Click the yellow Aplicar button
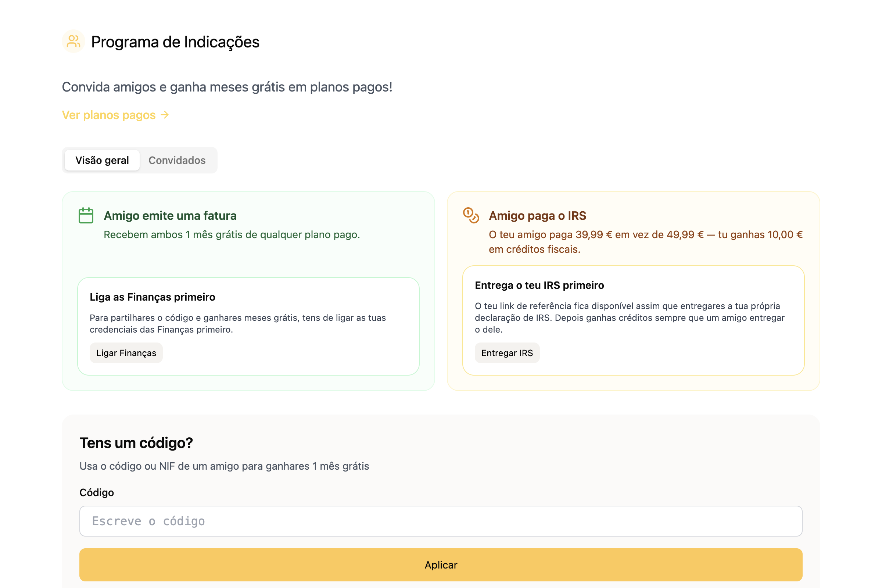 441,565
